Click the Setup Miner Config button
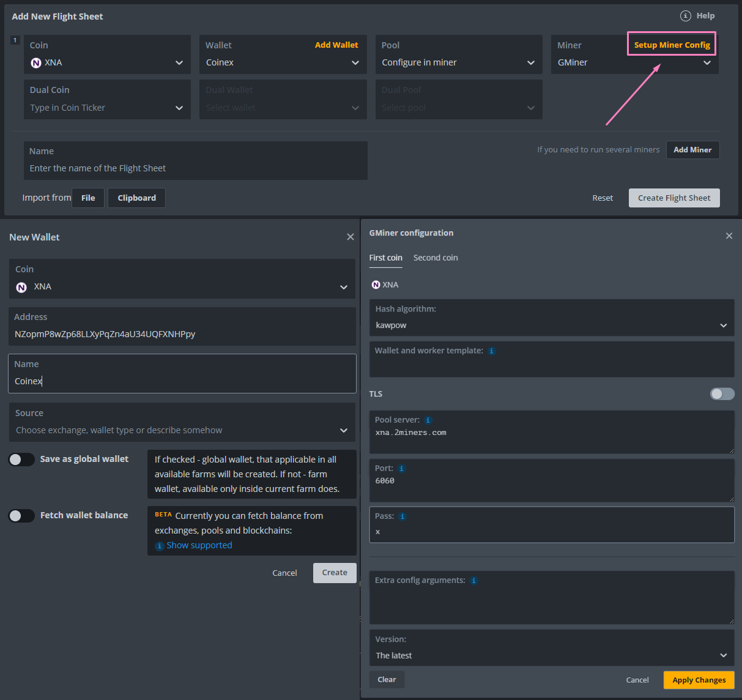The height and width of the screenshot is (700, 742). (x=671, y=44)
